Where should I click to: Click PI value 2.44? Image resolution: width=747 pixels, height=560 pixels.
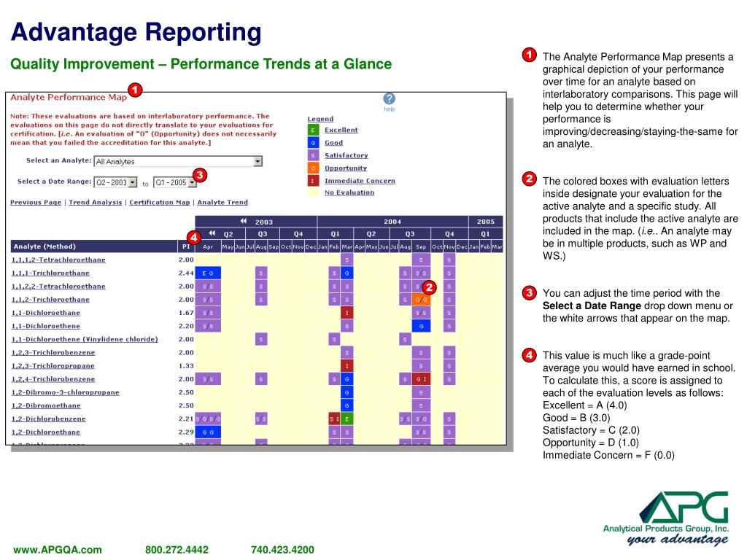(186, 273)
